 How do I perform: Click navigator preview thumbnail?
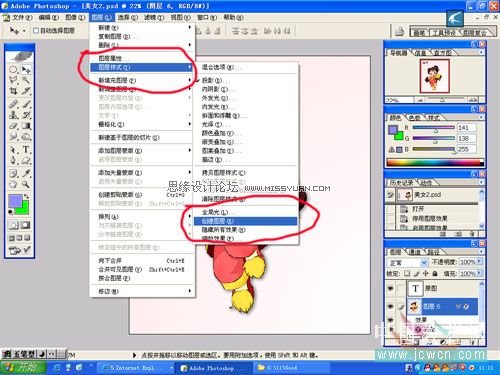pos(434,76)
